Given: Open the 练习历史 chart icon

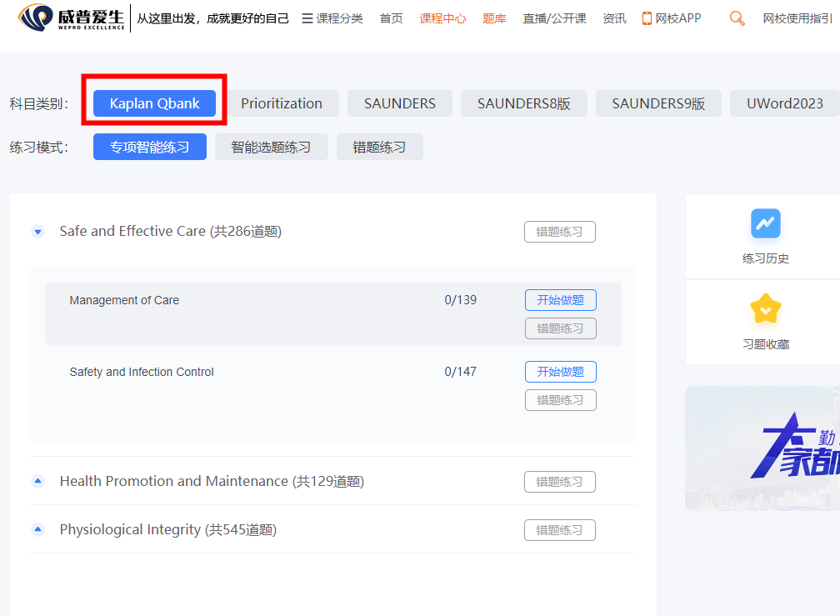Looking at the screenshot, I should [766, 223].
